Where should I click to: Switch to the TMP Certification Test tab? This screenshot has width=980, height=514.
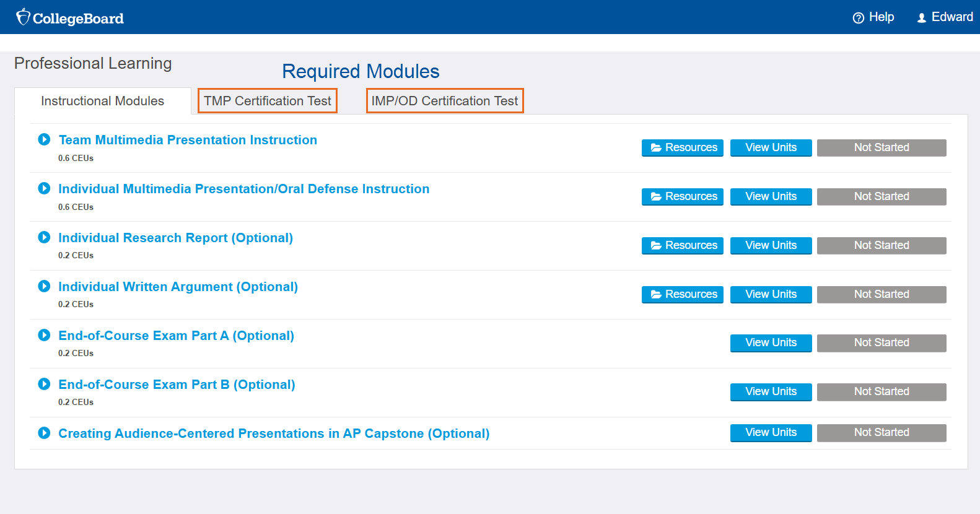click(268, 101)
